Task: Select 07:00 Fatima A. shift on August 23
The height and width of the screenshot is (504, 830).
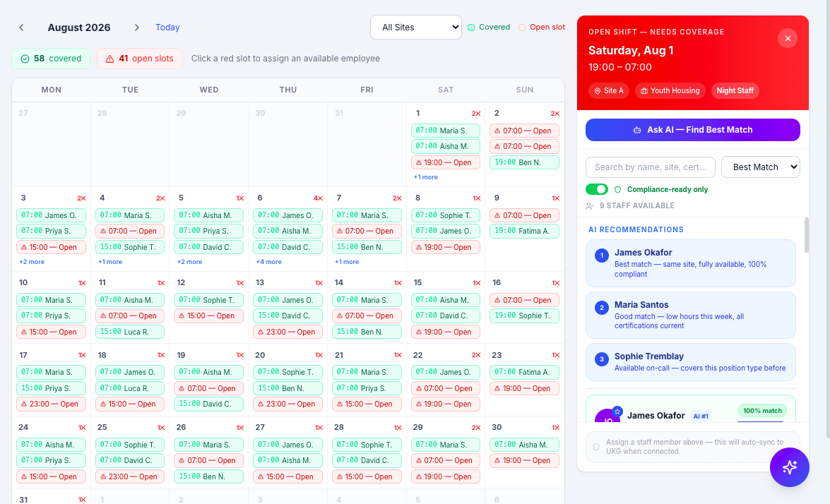Action: (x=524, y=372)
